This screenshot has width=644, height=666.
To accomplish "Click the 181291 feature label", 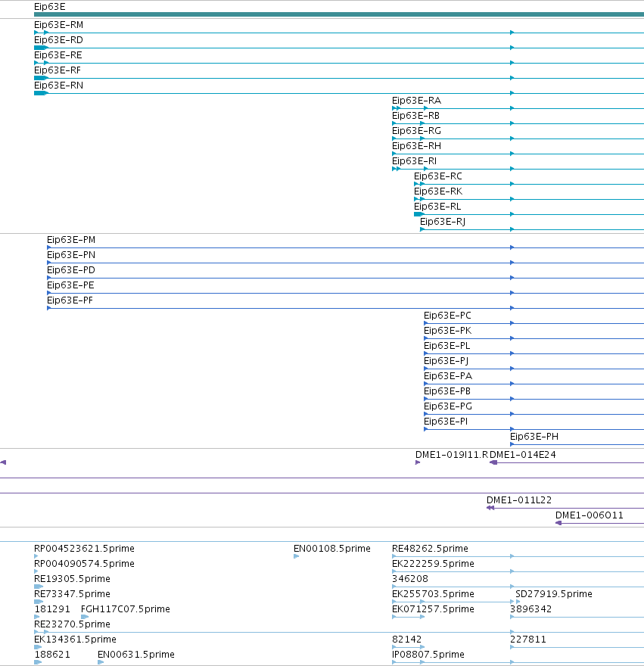I will click(52, 609).
